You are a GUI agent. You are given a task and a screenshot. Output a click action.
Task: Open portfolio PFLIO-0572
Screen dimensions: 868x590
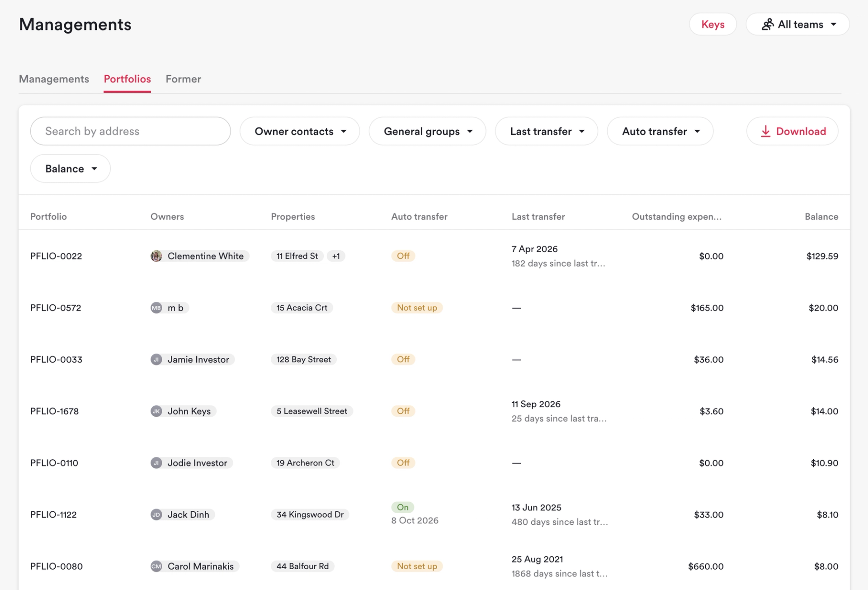click(x=56, y=308)
